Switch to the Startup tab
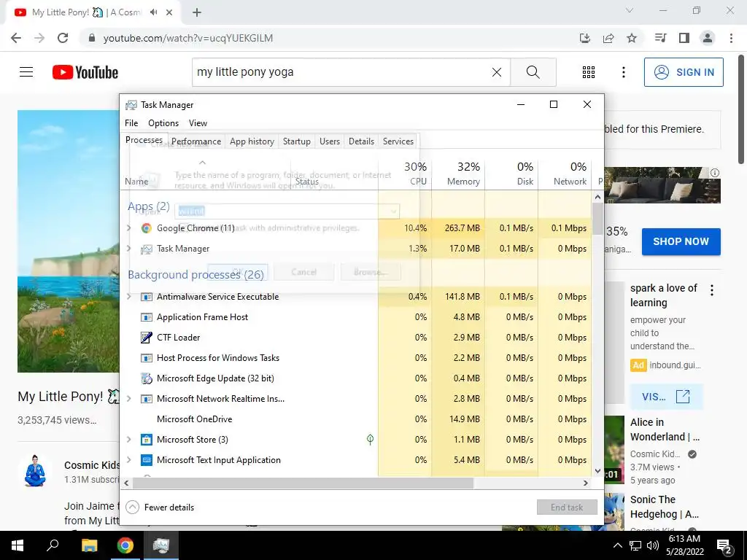Image resolution: width=747 pixels, height=560 pixels. point(297,141)
